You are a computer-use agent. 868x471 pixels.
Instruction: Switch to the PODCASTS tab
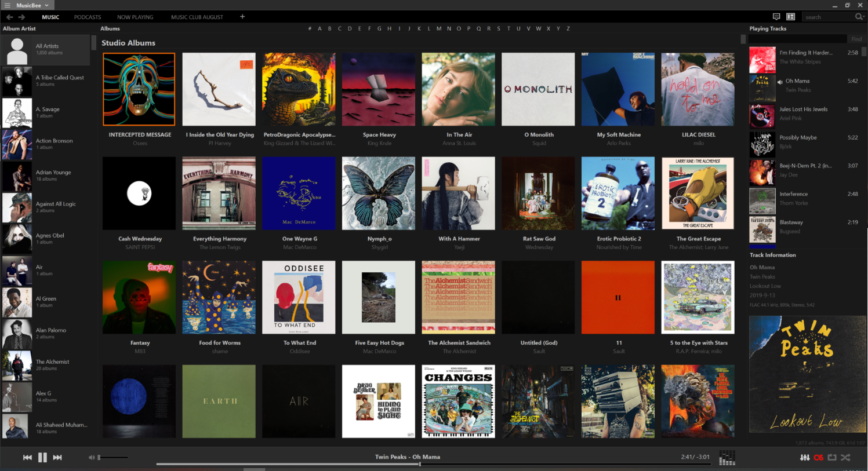pos(88,17)
